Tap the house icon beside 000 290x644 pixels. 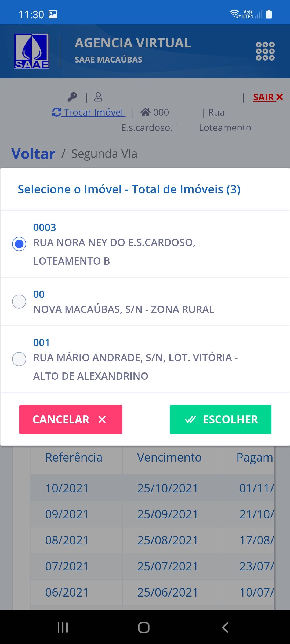tap(146, 112)
